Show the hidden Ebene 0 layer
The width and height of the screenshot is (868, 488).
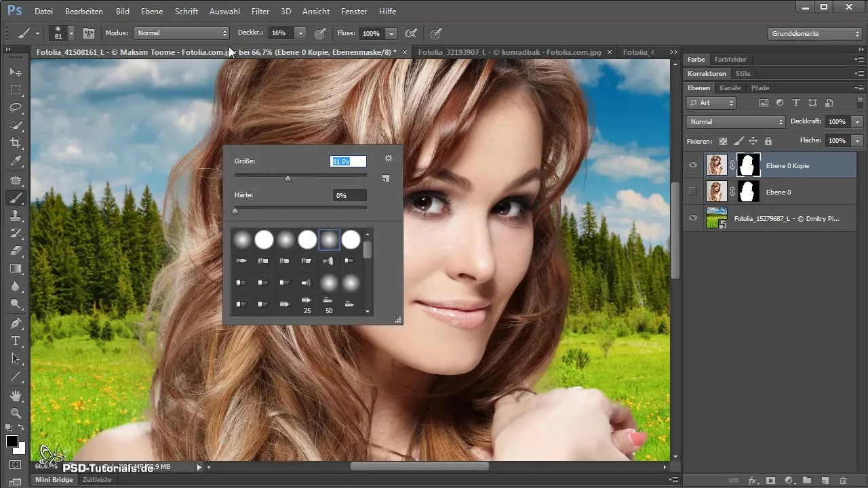(x=692, y=192)
